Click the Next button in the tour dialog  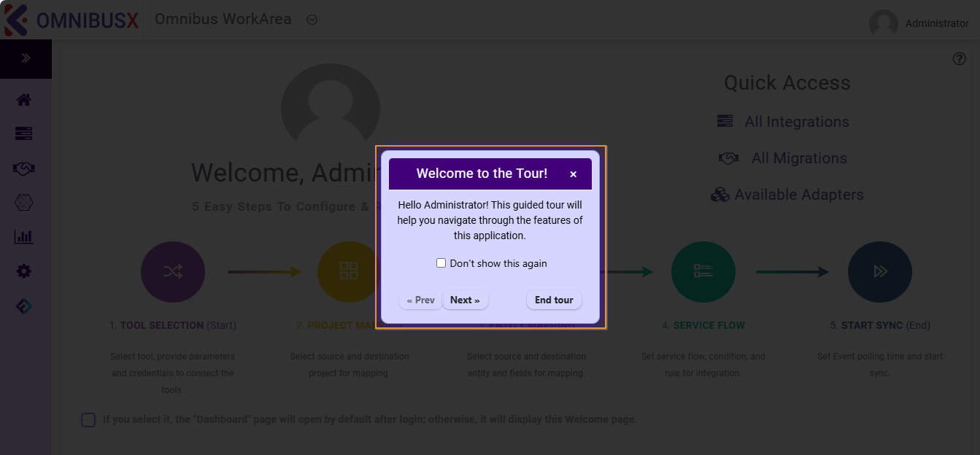[x=465, y=300]
